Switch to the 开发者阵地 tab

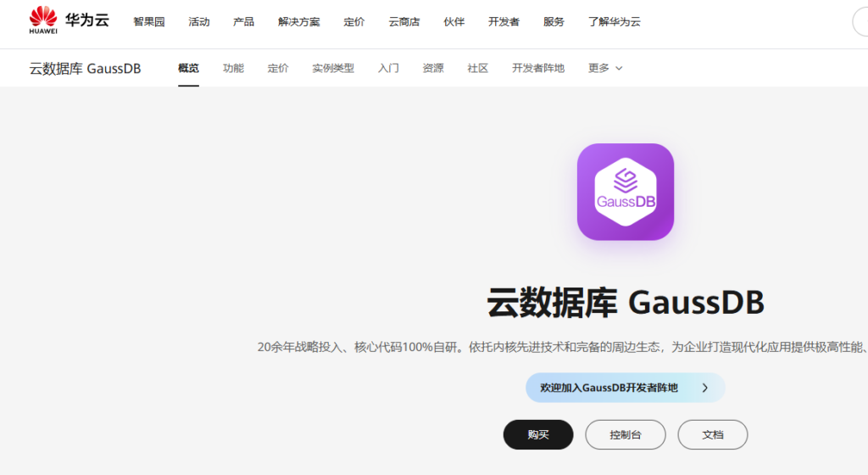[x=538, y=68]
